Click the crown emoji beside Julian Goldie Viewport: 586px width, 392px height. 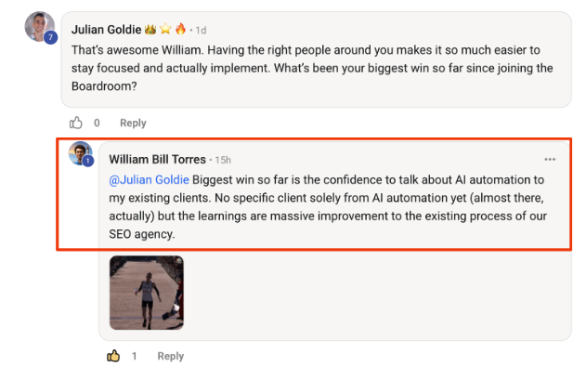tap(150, 30)
